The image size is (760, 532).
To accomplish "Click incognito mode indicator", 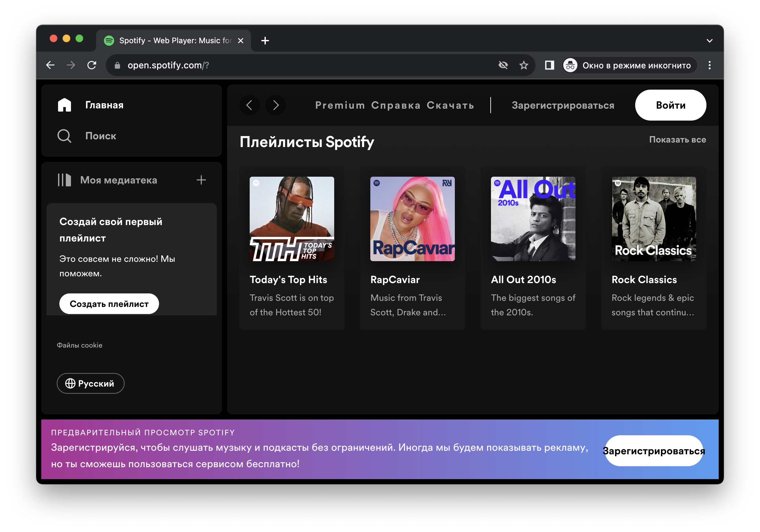I will coord(630,65).
